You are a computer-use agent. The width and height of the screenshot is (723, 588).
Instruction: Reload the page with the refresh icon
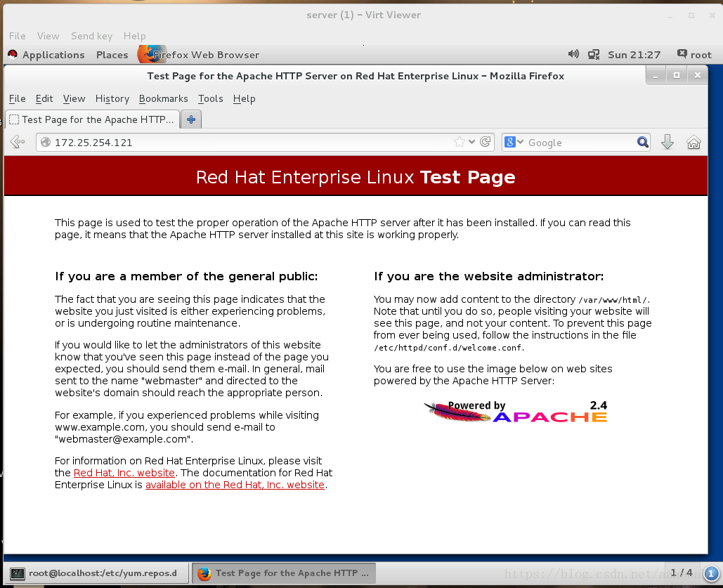coord(485,142)
